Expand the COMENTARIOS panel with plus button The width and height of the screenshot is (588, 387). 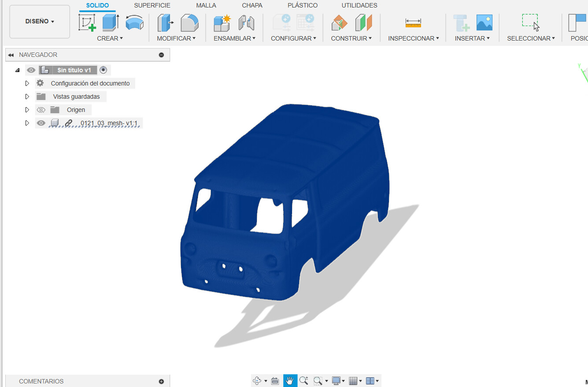(x=161, y=382)
